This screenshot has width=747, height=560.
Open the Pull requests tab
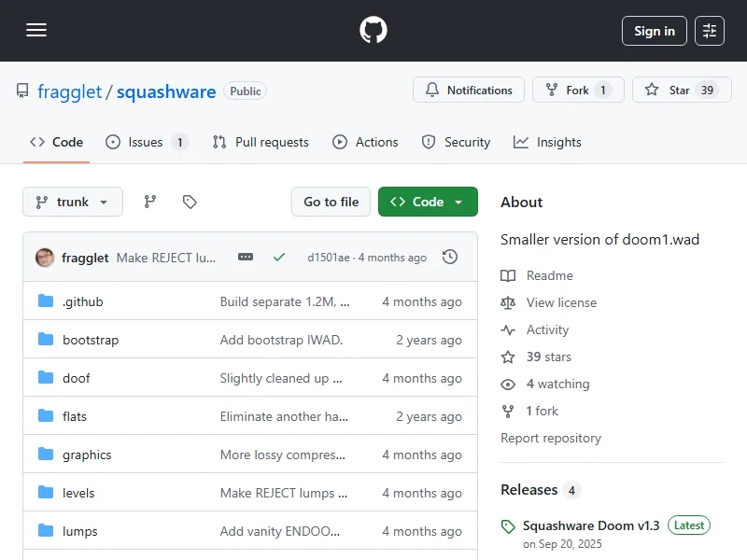[x=261, y=142]
